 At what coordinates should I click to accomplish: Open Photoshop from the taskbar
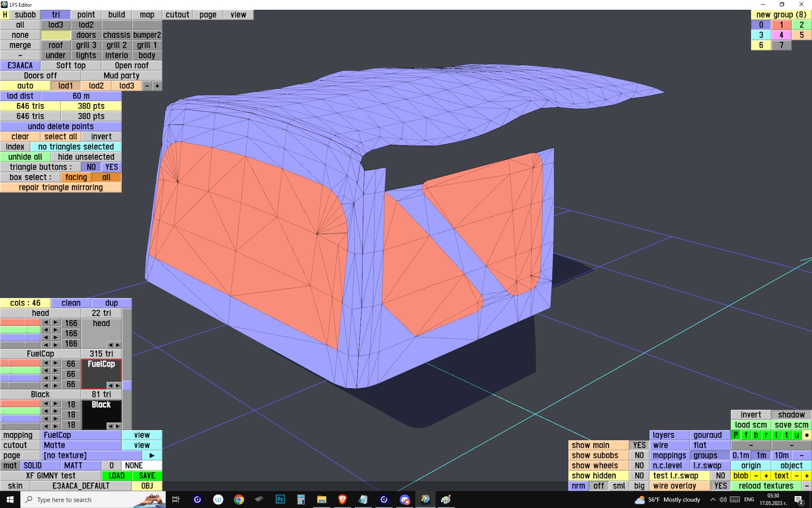(x=280, y=500)
